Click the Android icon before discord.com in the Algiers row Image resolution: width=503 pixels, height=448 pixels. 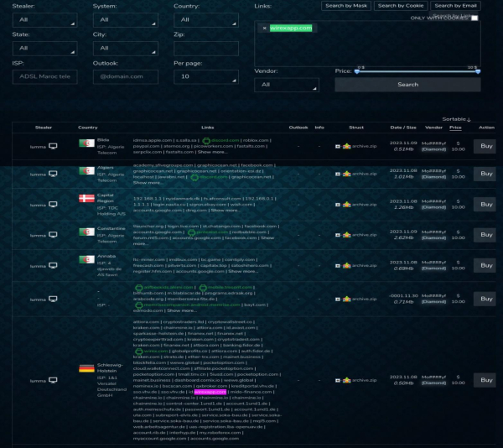point(194,177)
